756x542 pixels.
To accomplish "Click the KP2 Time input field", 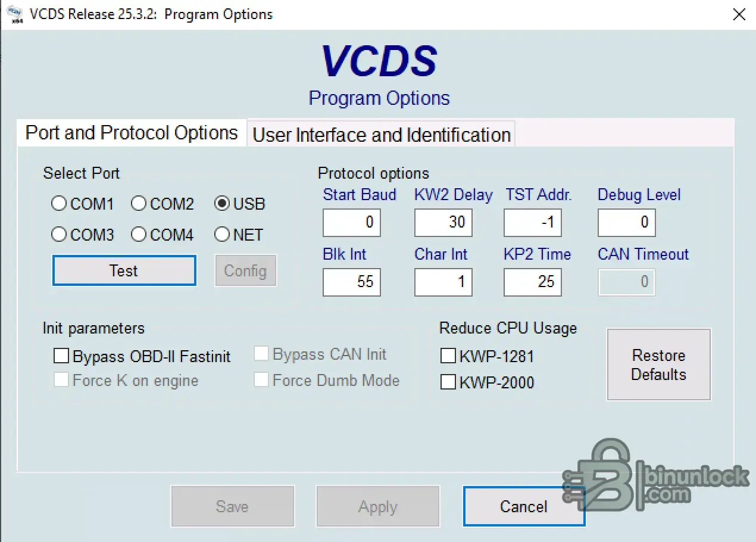I will coord(533,282).
